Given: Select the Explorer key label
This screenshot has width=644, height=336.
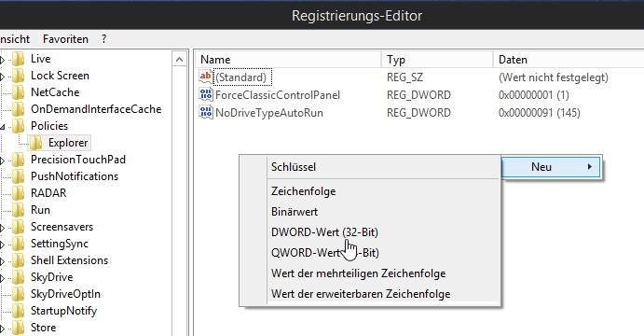Looking at the screenshot, I should pos(68,143).
